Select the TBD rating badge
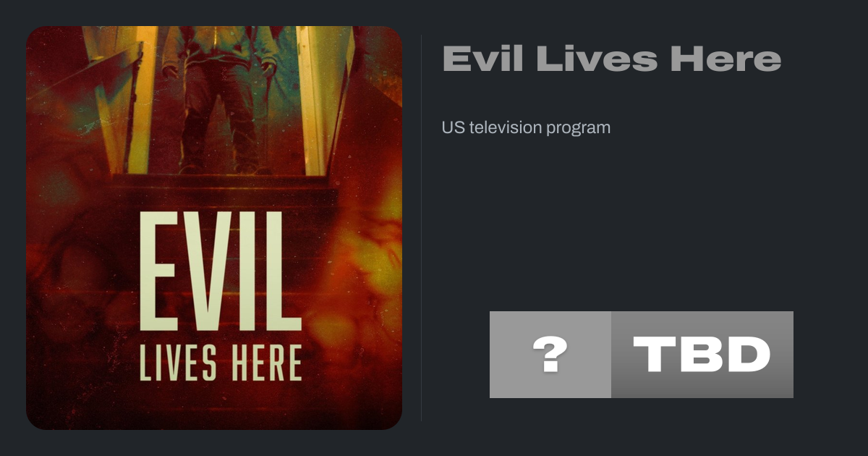This screenshot has width=868, height=456. pos(702,355)
